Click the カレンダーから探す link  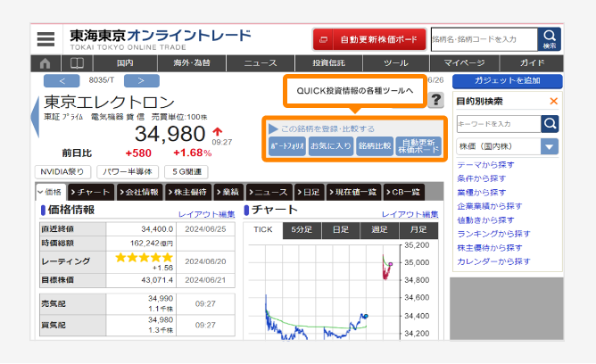point(493,261)
